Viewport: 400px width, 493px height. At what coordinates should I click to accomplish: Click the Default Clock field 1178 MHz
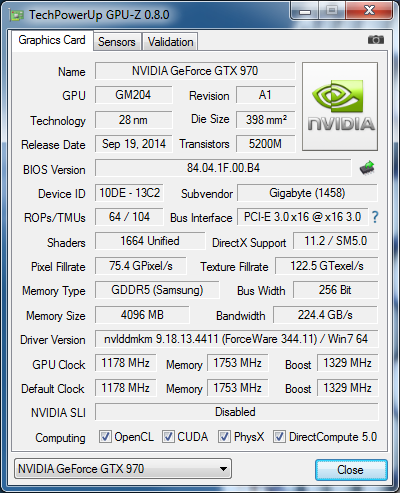click(126, 388)
